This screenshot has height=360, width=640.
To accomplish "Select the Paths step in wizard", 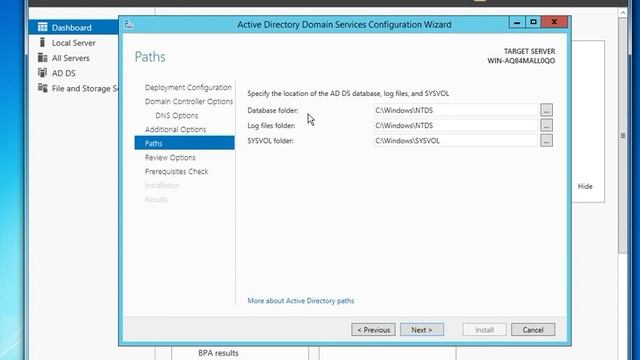I will click(x=184, y=143).
